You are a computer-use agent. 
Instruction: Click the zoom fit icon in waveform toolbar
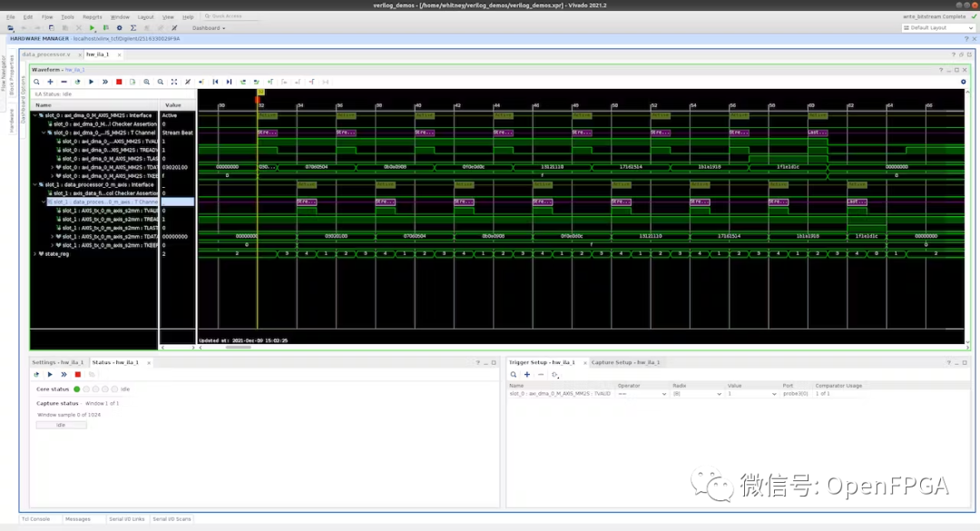tap(174, 82)
